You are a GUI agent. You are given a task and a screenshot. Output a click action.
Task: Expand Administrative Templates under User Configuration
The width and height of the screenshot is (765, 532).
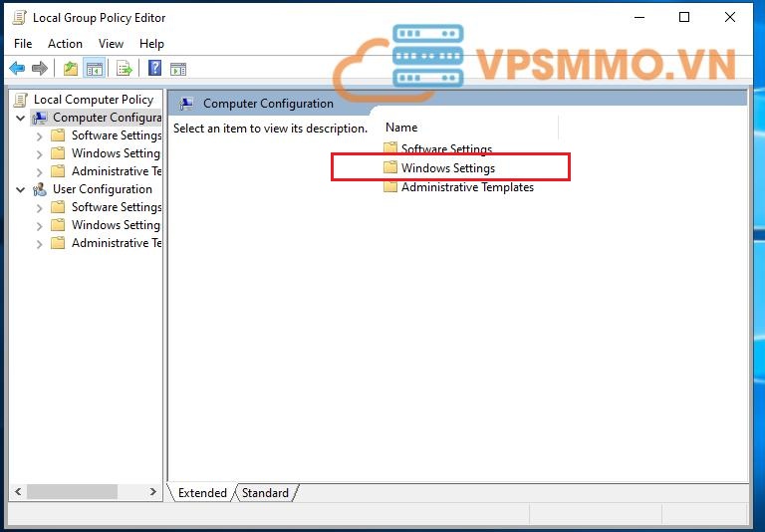pyautogui.click(x=39, y=243)
